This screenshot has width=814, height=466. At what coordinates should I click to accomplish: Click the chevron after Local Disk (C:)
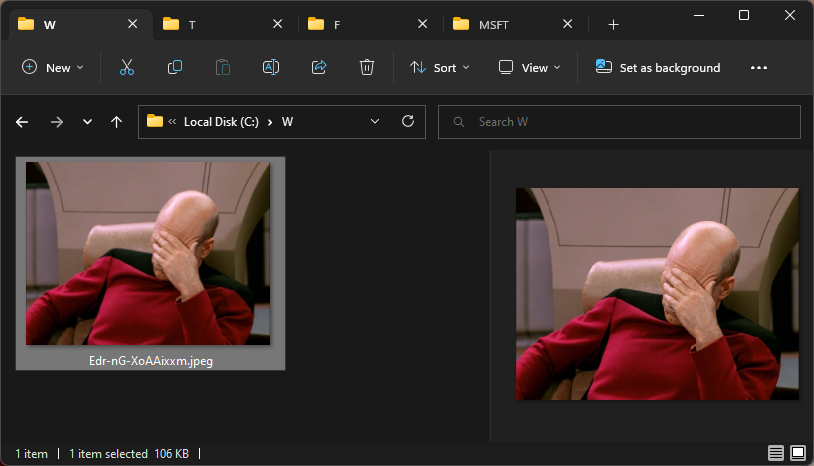click(x=270, y=122)
